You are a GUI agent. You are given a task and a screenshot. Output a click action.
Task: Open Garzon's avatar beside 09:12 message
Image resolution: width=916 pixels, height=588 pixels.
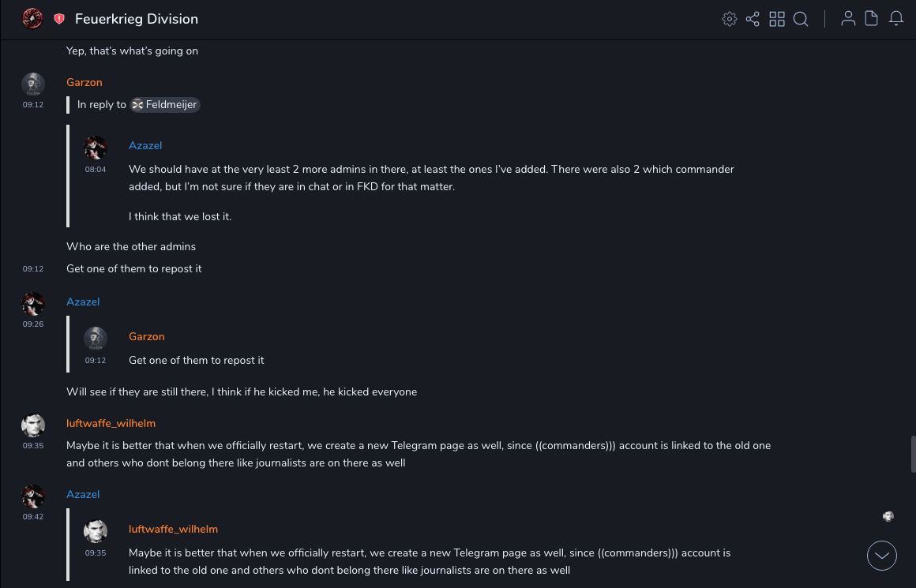click(33, 84)
